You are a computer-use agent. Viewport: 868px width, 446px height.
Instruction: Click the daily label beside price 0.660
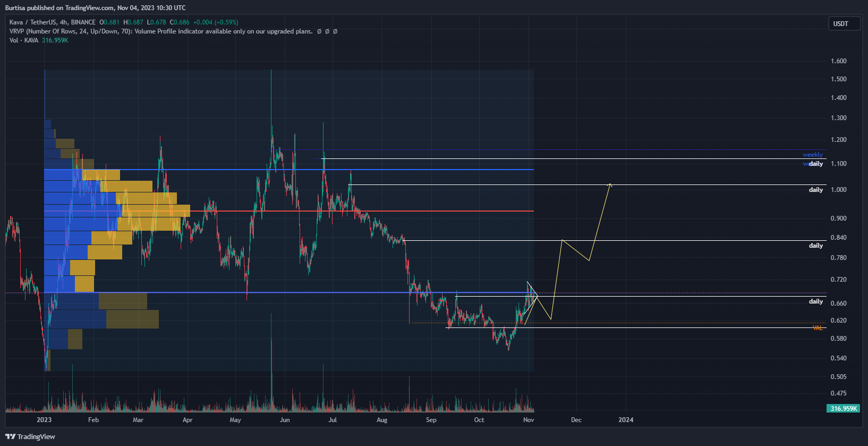tap(816, 301)
